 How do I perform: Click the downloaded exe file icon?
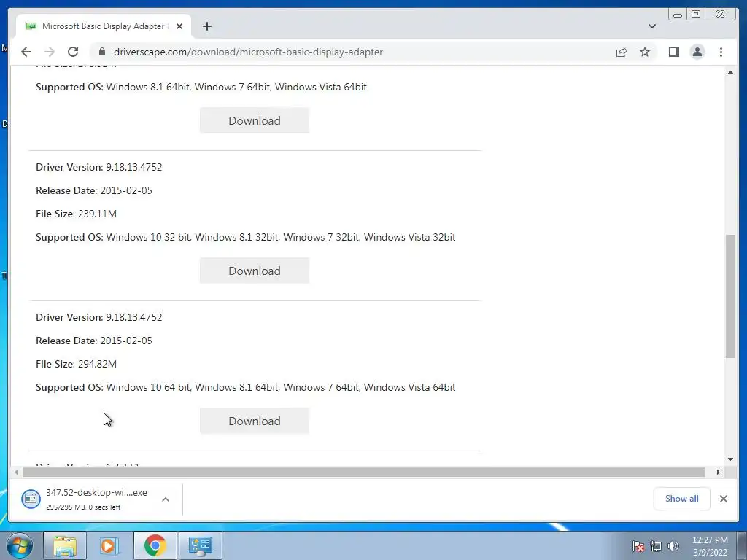tap(31, 499)
